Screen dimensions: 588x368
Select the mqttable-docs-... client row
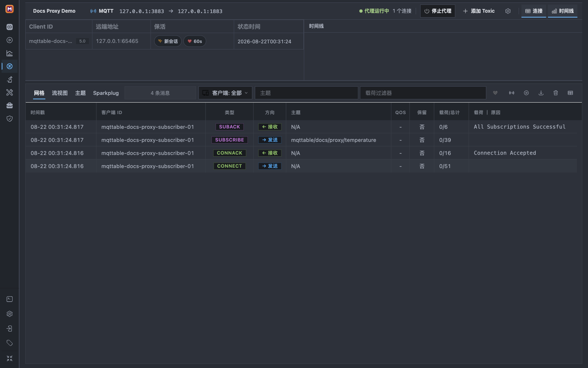[165, 41]
